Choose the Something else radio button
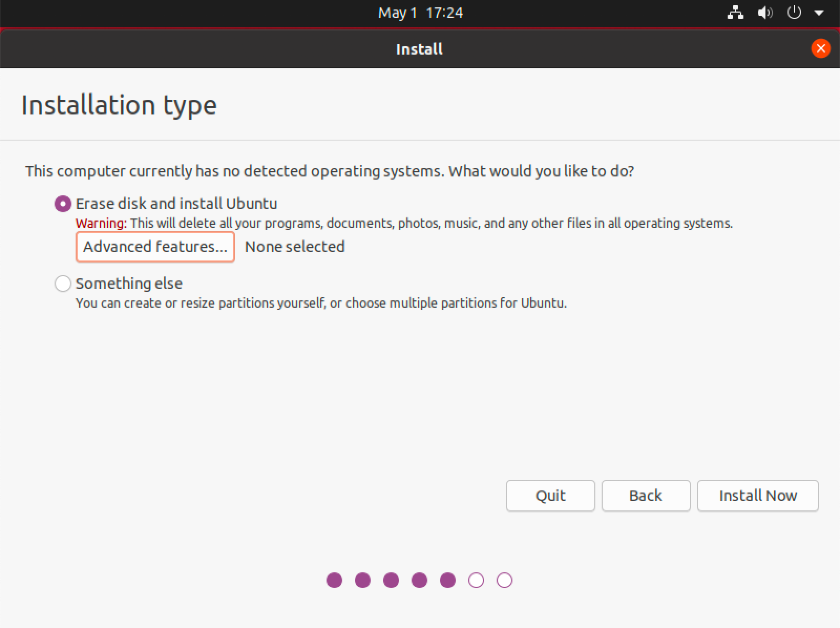This screenshot has height=628, width=840. coord(63,284)
